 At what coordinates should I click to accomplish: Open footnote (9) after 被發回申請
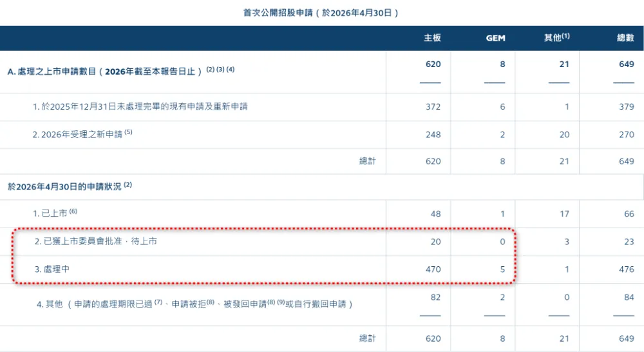[281, 302]
